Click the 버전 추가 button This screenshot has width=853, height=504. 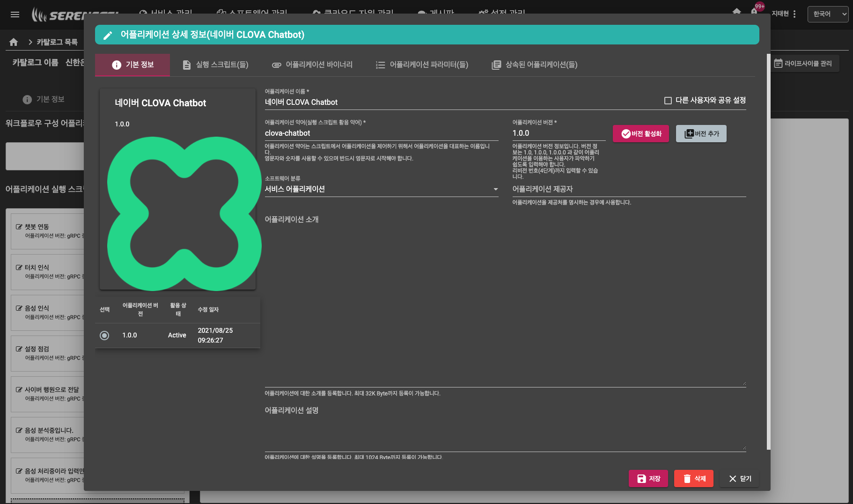701,134
